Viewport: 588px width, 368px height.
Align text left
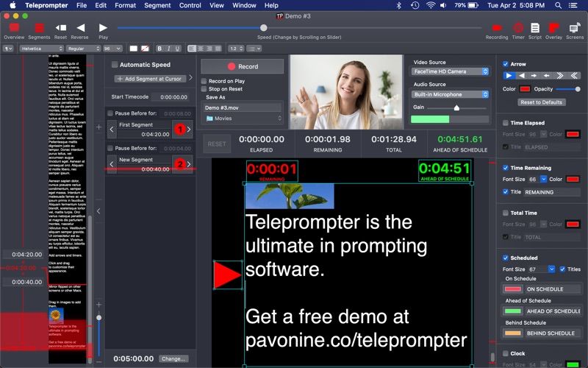[192, 49]
